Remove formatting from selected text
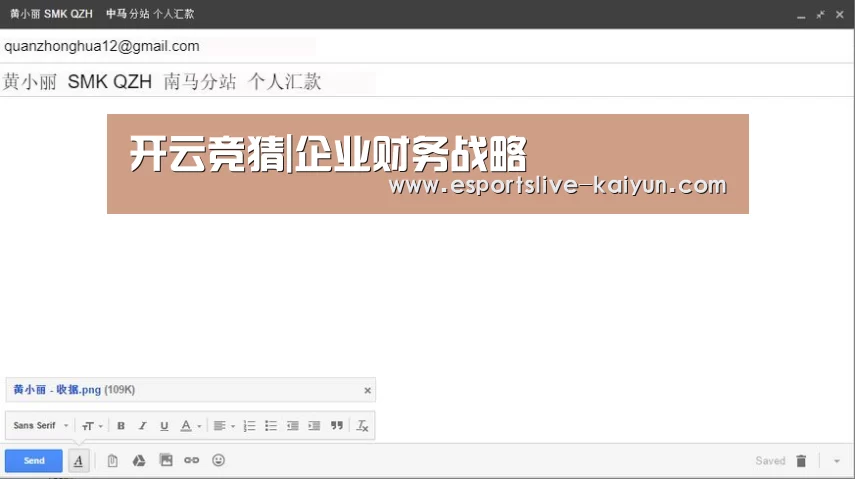This screenshot has height=479, width=855. point(362,426)
